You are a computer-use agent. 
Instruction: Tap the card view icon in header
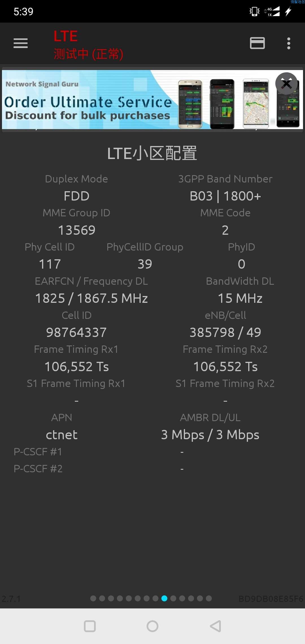(257, 43)
